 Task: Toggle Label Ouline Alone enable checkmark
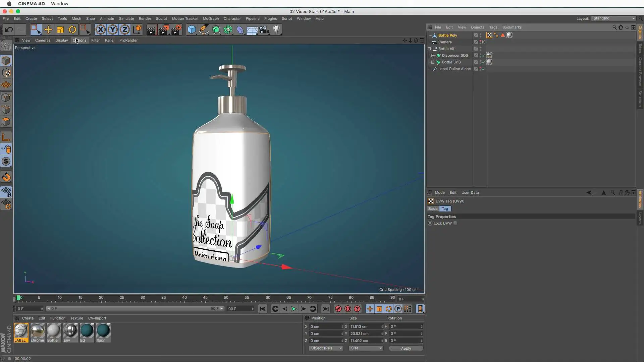[484, 69]
